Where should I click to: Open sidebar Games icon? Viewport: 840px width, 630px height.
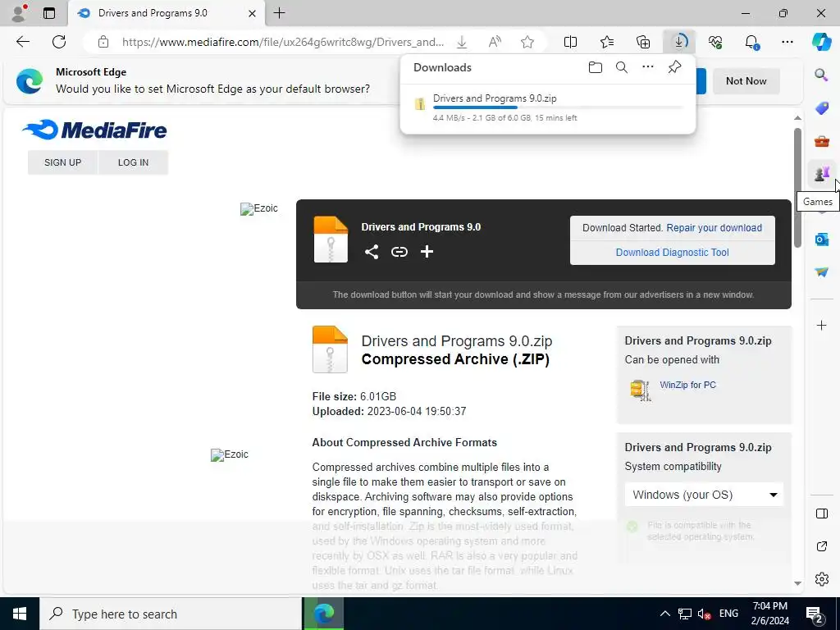[x=821, y=174]
